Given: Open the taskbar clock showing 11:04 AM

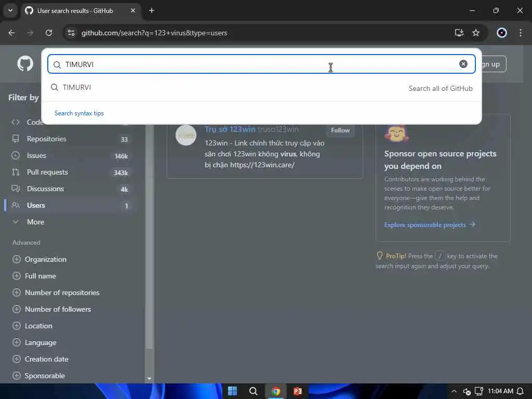Looking at the screenshot, I should (x=500, y=391).
